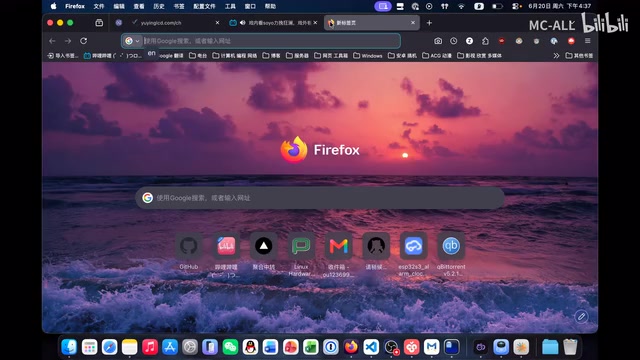
Task: Switch to the bilibili video tab
Action: 273,23
